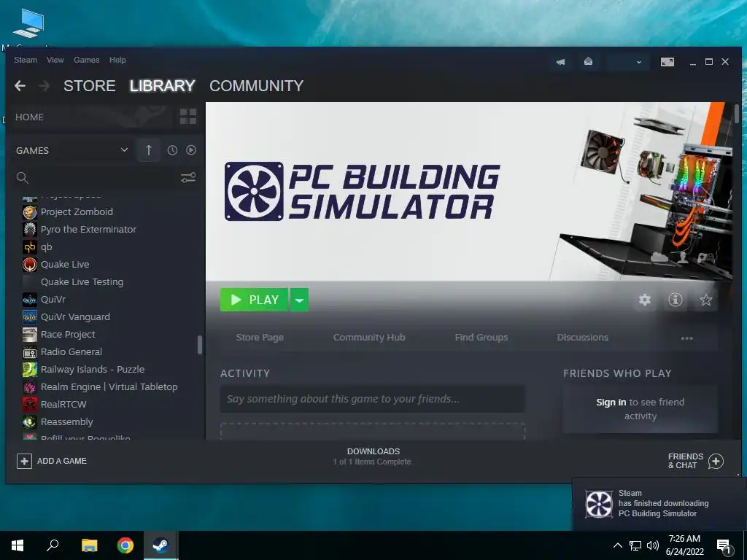Screen dimensions: 747x560
Task: Click the Reassembly icon
Action: tap(29, 422)
